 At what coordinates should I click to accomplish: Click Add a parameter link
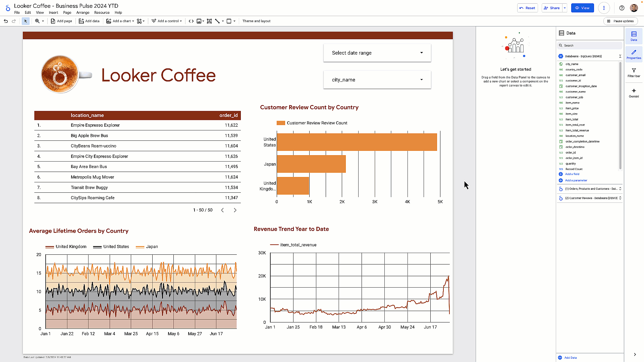point(576,180)
